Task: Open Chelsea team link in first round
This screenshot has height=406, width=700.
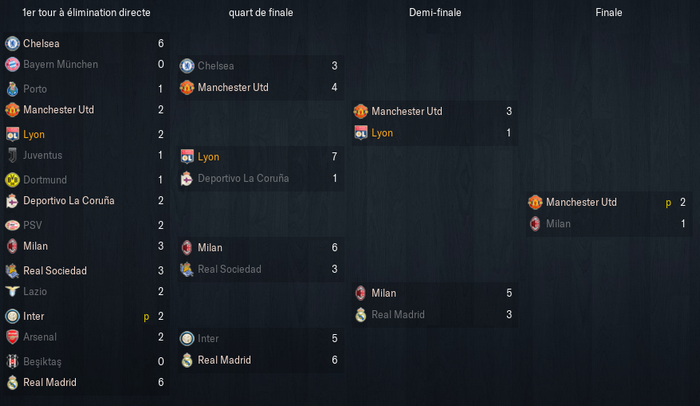Action: coord(41,43)
